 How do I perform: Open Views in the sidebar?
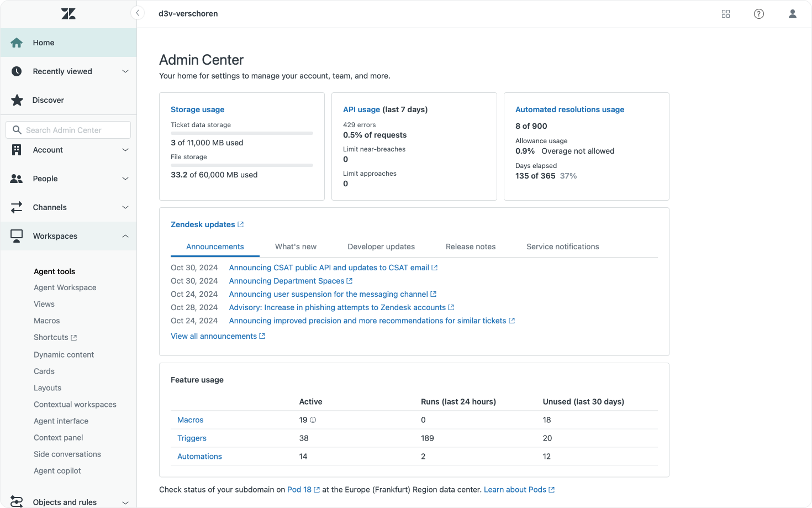(44, 304)
